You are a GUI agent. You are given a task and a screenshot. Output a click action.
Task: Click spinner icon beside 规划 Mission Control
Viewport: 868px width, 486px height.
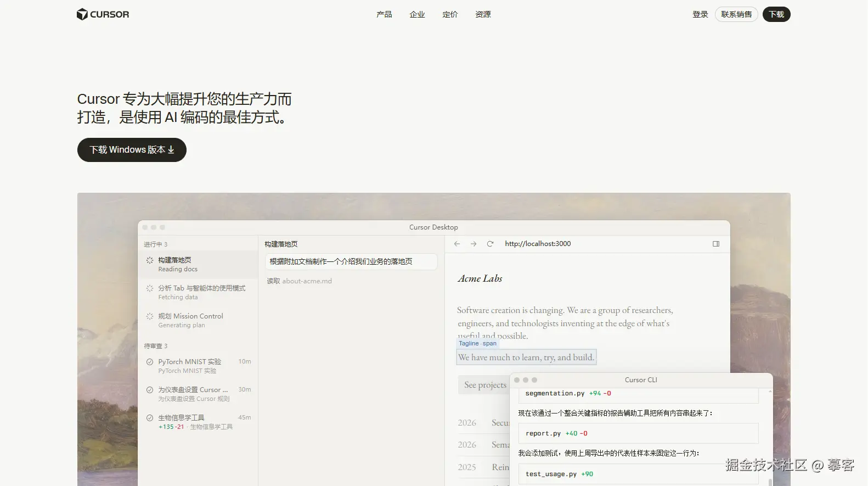pos(150,316)
